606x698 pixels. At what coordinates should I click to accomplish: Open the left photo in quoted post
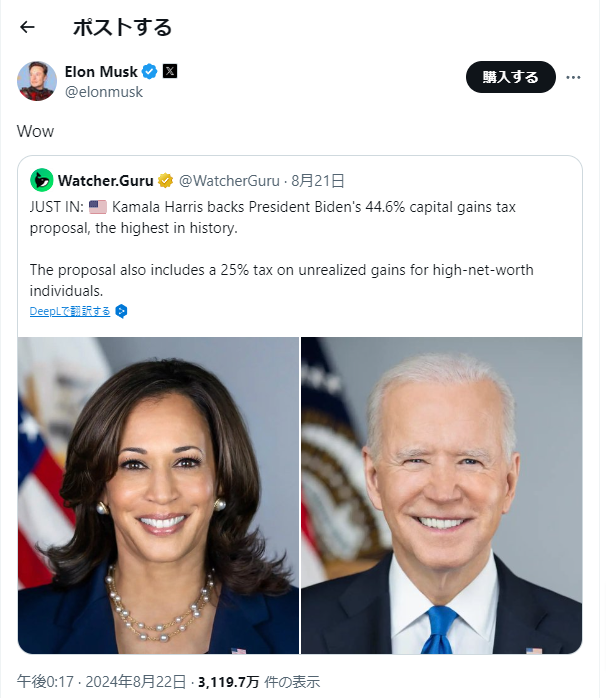point(158,495)
